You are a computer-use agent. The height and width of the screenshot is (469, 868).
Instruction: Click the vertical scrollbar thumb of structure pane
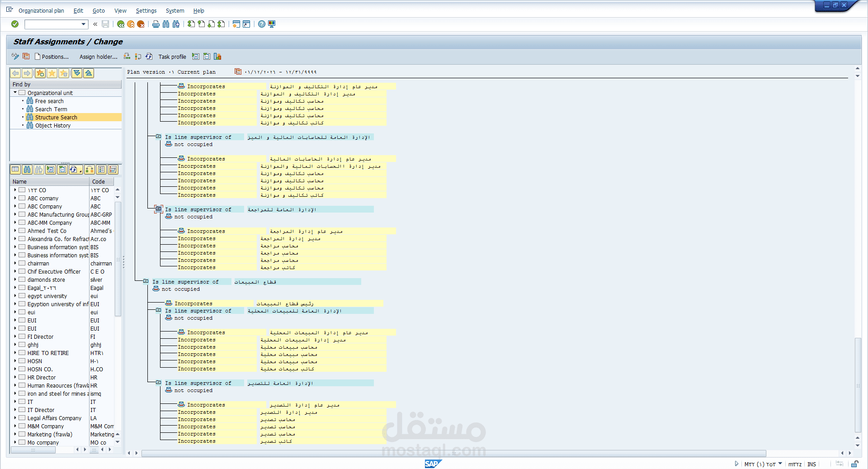point(858,384)
